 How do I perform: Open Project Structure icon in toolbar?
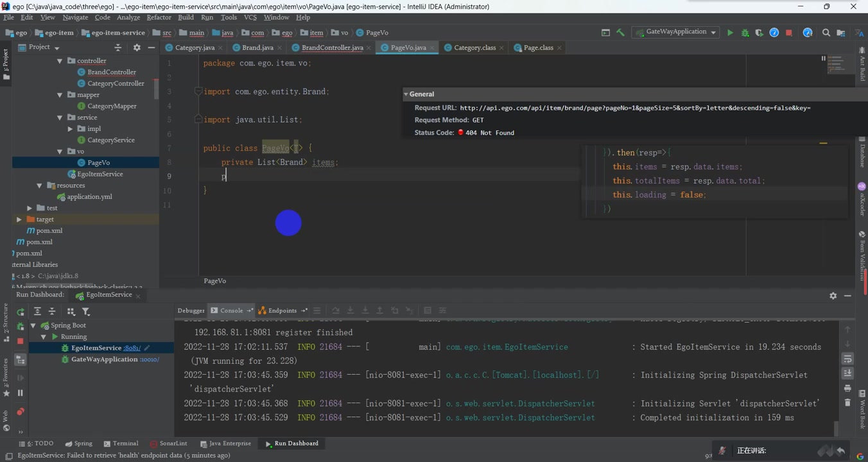coord(841,33)
